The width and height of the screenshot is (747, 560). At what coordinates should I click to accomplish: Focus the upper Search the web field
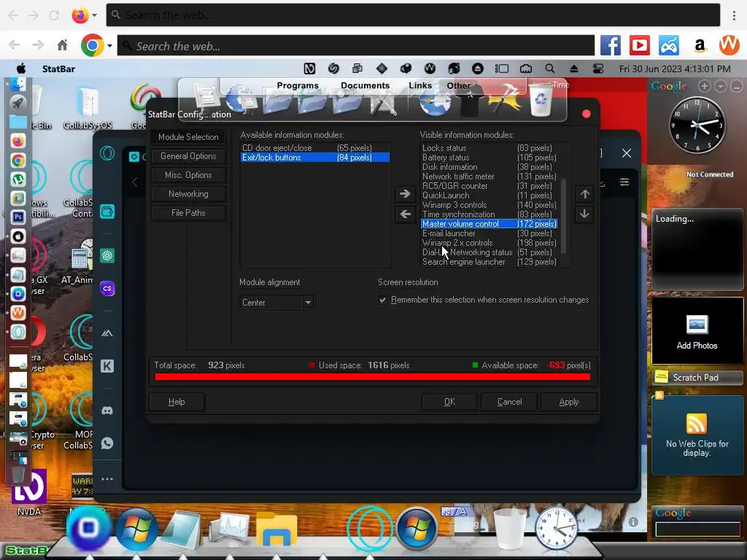click(x=413, y=15)
